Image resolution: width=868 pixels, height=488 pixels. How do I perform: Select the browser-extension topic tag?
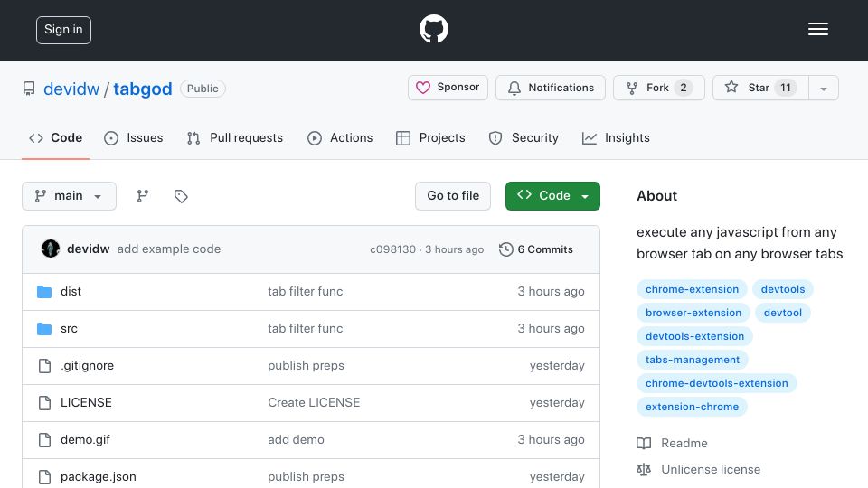(x=693, y=313)
